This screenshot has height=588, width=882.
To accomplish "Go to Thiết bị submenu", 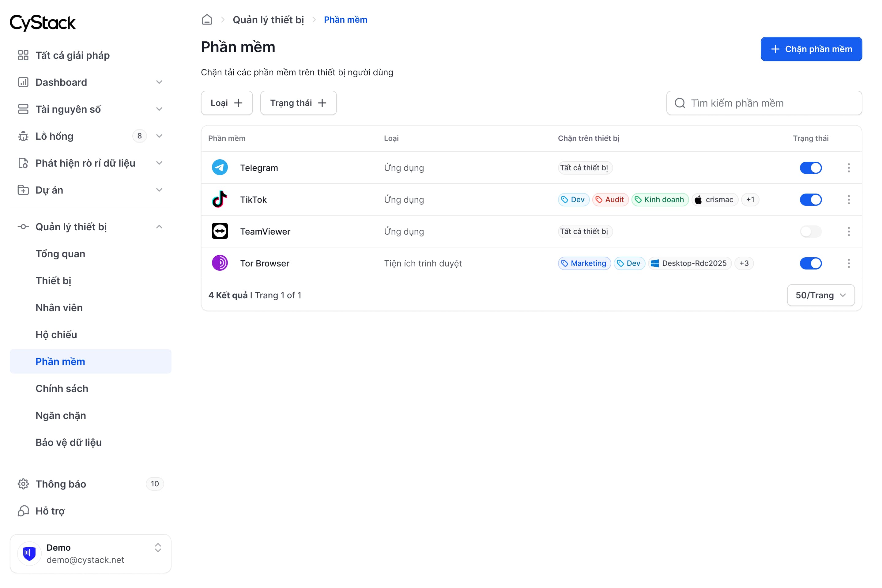I will 53,281.
